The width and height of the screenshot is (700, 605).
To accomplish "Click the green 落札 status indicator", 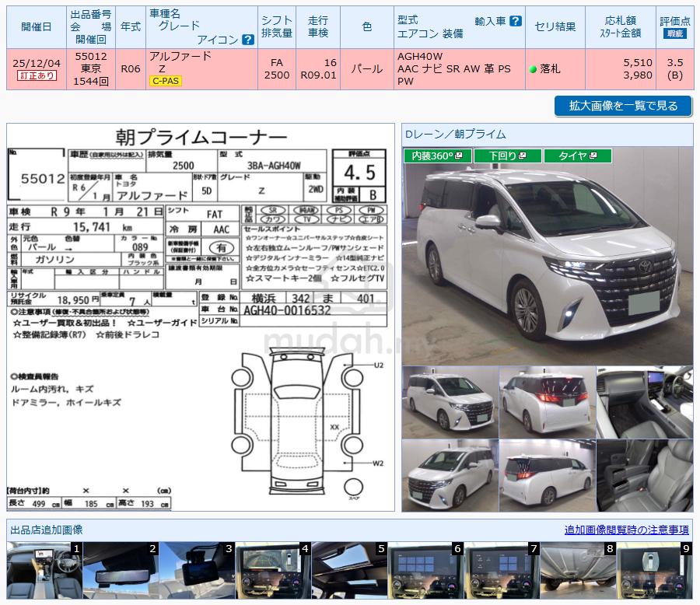I will tap(534, 69).
